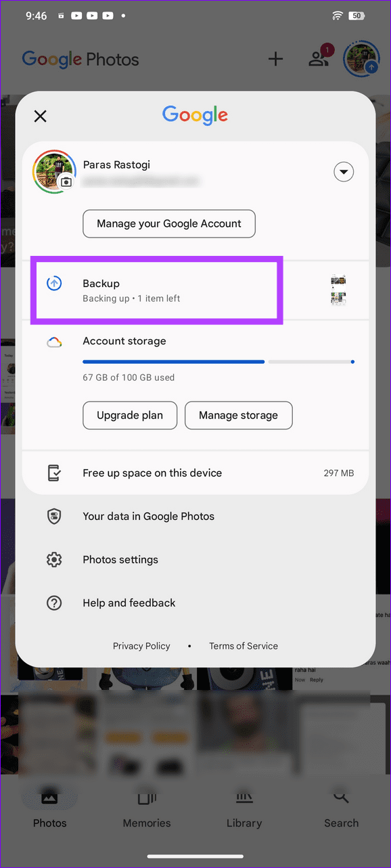Image resolution: width=391 pixels, height=868 pixels.
Task: Click the '297 MB' value
Action: click(339, 473)
